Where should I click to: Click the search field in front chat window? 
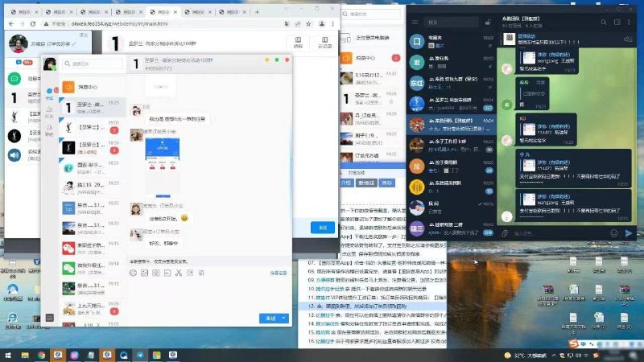coord(93,64)
